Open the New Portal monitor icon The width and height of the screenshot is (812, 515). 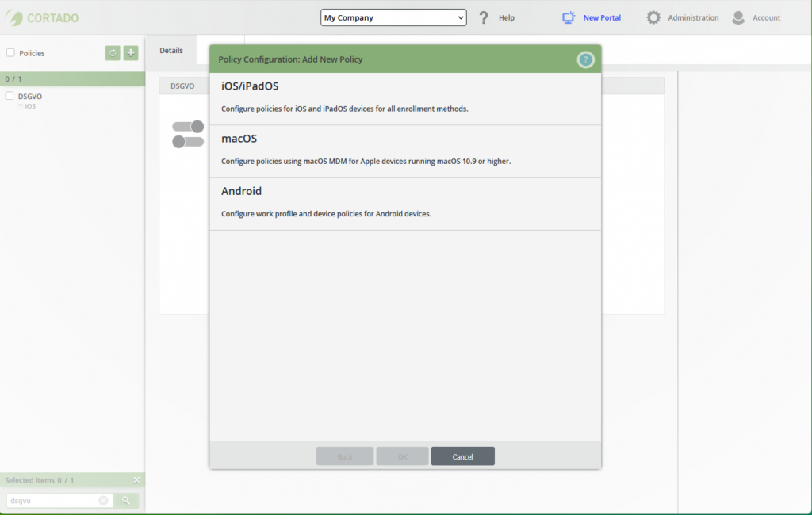[568, 17]
